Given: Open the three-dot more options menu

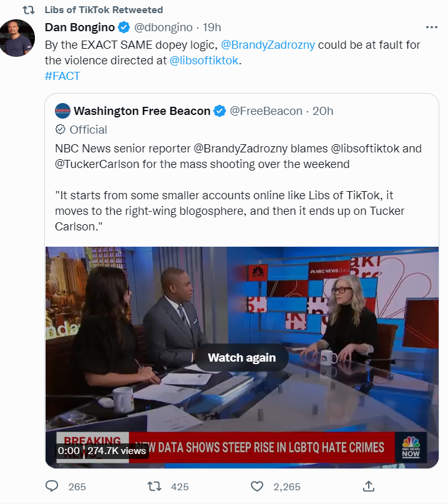Looking at the screenshot, I should tap(431, 27).
